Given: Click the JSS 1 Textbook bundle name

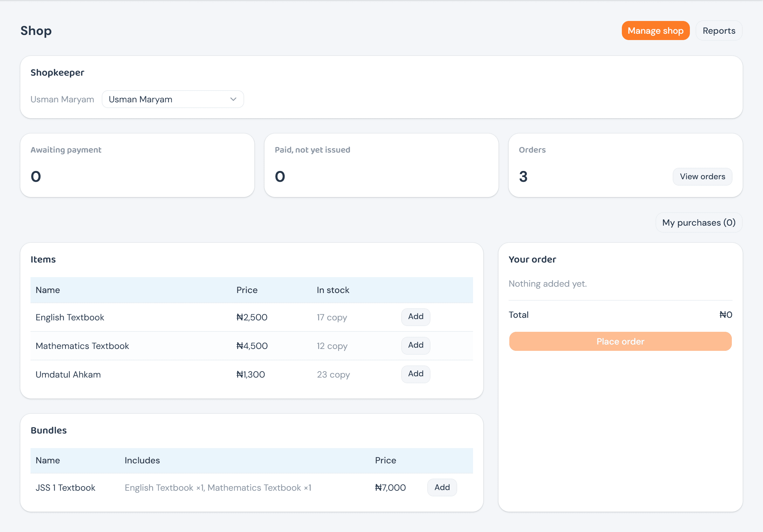Looking at the screenshot, I should click(65, 488).
